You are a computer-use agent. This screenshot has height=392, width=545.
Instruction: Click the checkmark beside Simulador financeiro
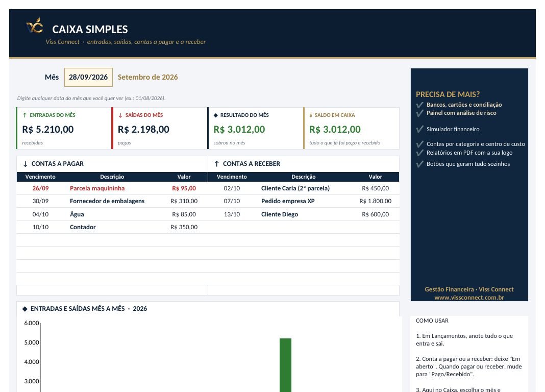pos(420,129)
